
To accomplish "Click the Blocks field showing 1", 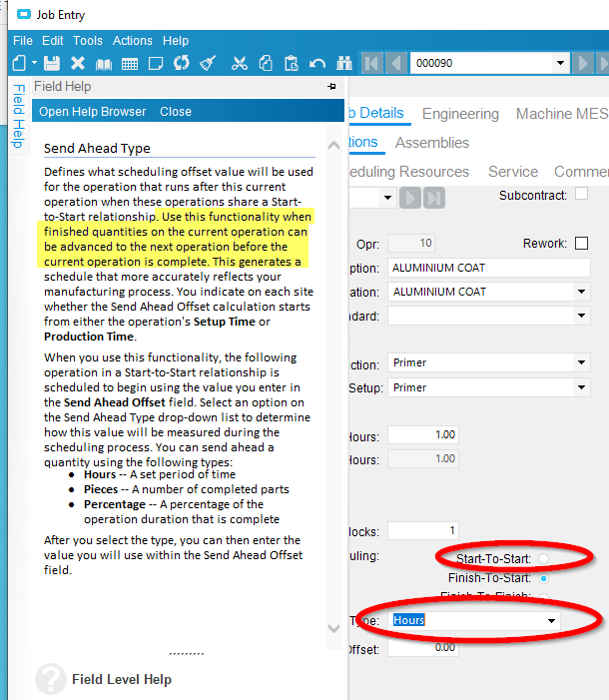I will click(x=423, y=530).
